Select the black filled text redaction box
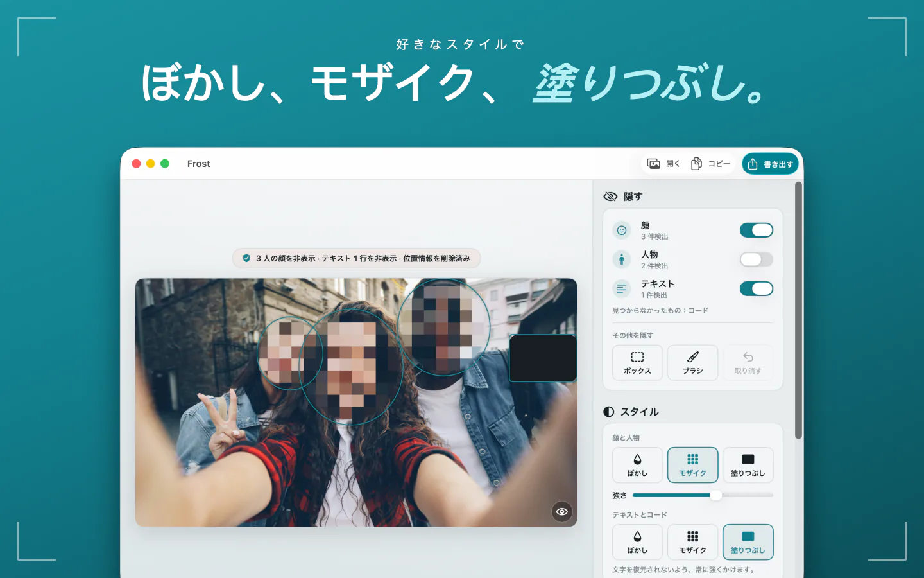This screenshot has height=578, width=924. click(543, 358)
